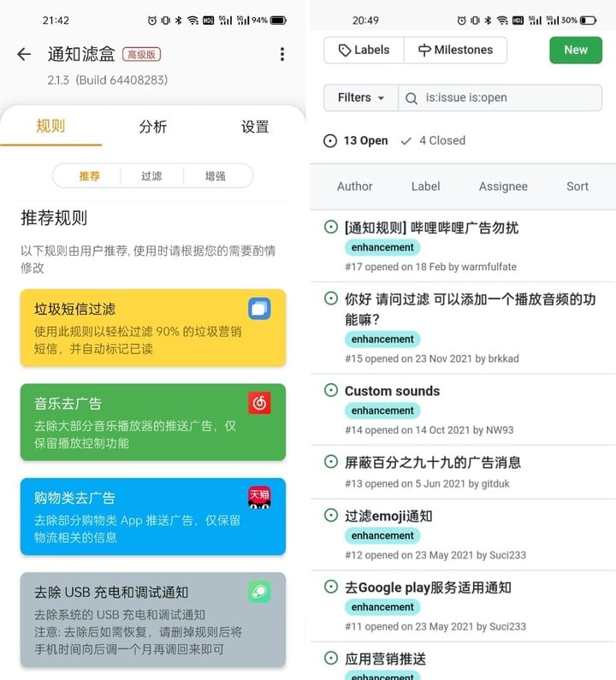616x680 pixels.
Task: Tap the blue SMS app icon
Action: point(259,309)
